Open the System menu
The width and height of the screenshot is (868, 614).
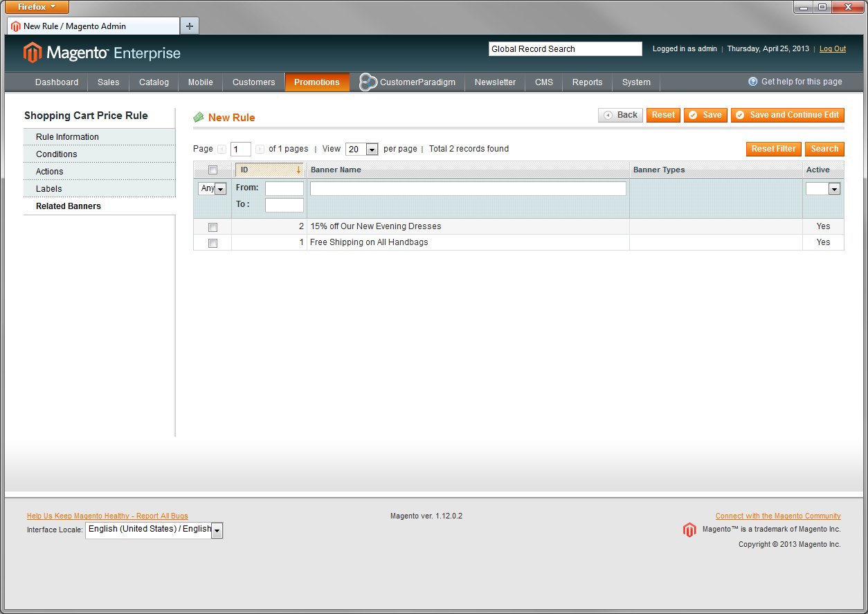(636, 82)
